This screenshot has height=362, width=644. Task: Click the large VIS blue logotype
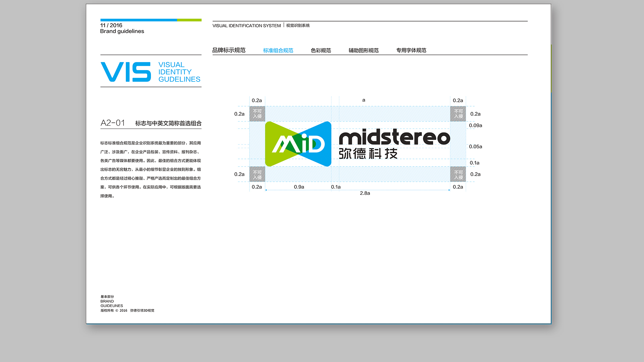(x=126, y=72)
